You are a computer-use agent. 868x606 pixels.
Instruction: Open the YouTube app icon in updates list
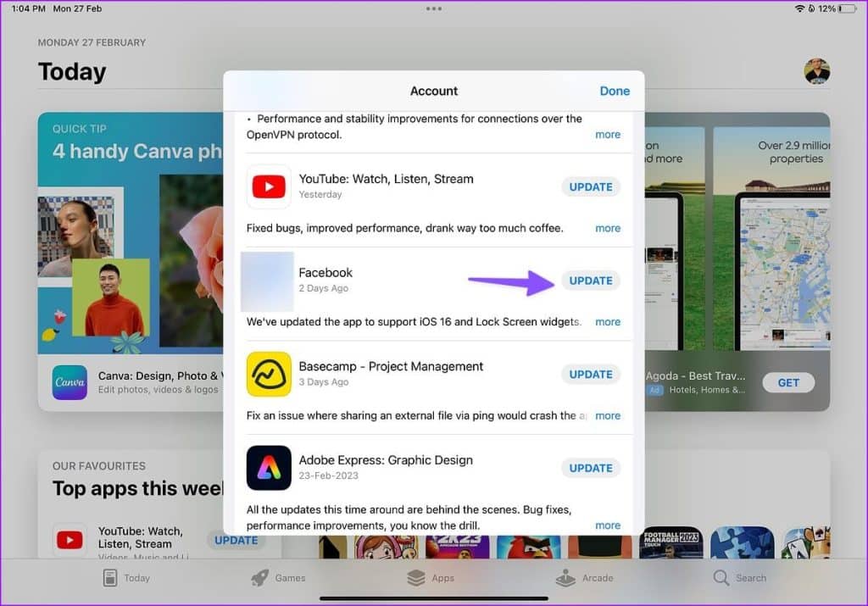(269, 186)
